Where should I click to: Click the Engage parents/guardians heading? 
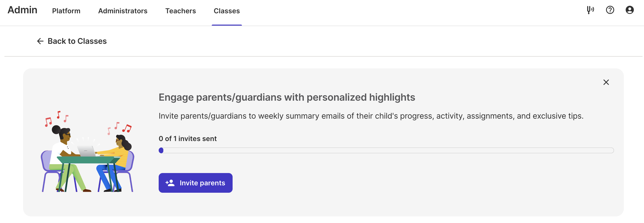[287, 97]
